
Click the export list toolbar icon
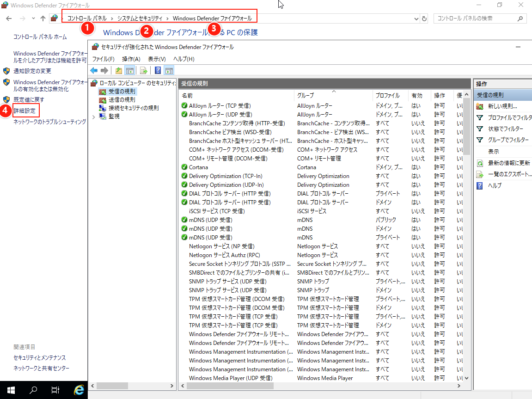(x=144, y=71)
